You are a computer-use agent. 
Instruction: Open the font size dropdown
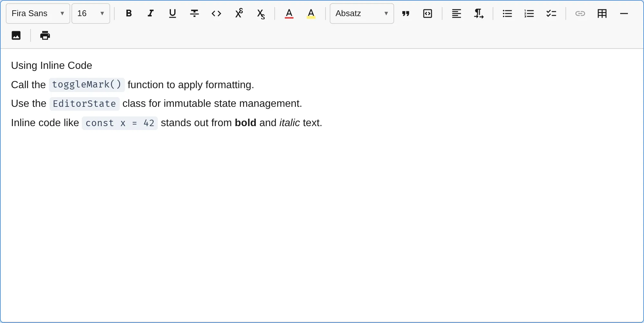[x=90, y=14]
